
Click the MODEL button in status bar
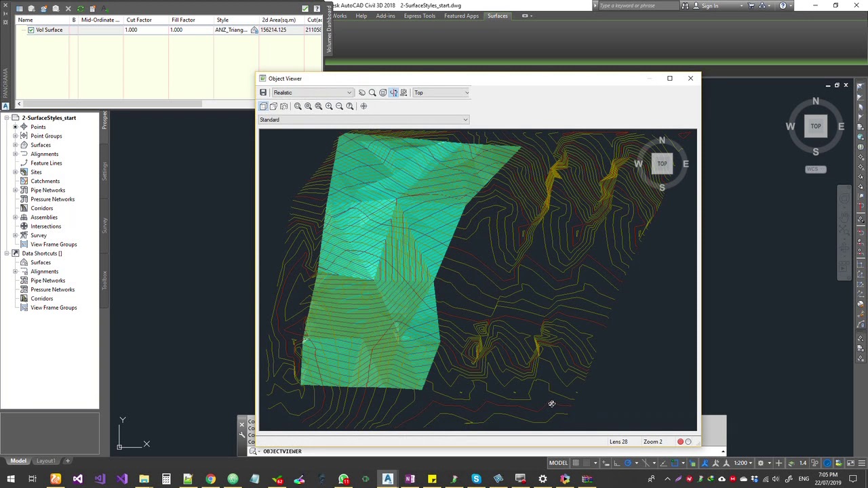[558, 463]
